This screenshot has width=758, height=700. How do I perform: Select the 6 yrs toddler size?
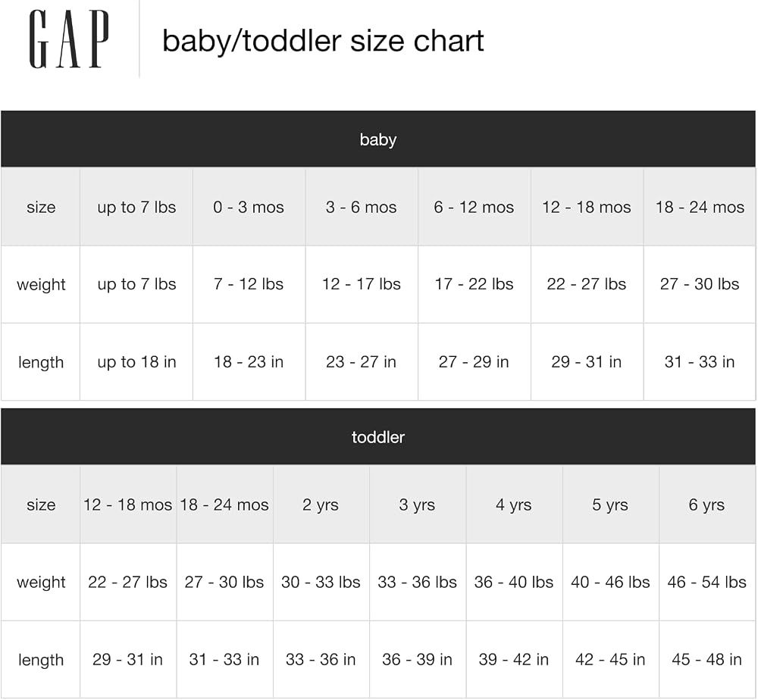[706, 505]
